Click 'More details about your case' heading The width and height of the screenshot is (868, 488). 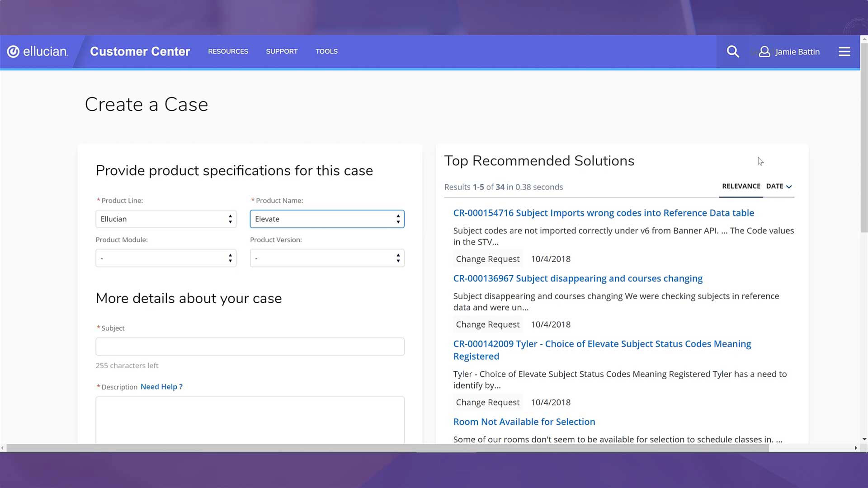click(189, 298)
